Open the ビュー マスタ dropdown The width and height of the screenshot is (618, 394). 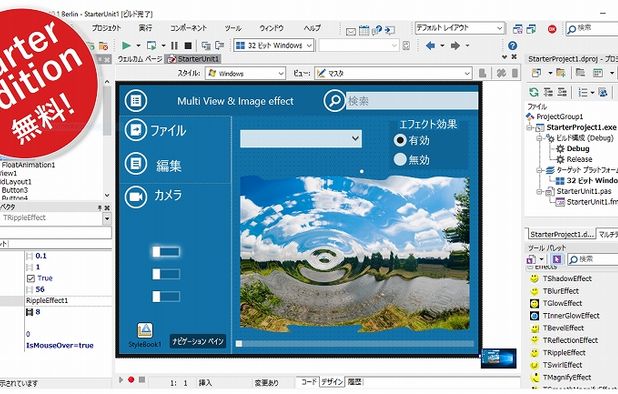click(x=393, y=73)
